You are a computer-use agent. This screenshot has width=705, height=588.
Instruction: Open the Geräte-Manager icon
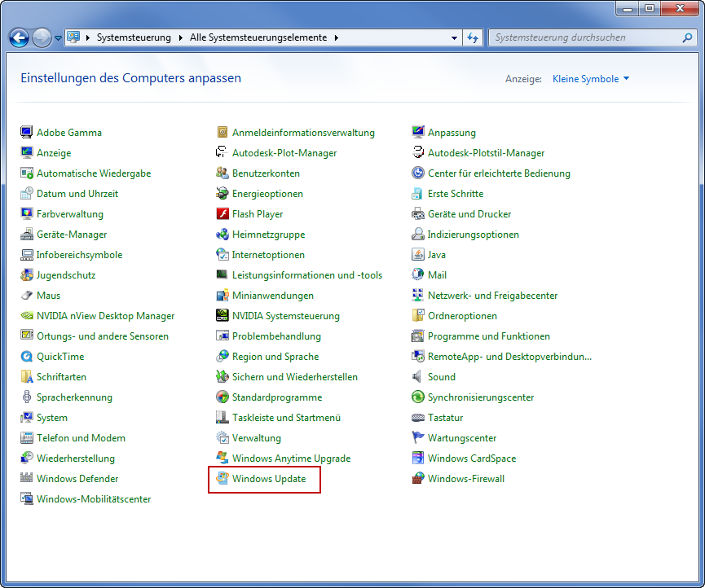[x=27, y=235]
